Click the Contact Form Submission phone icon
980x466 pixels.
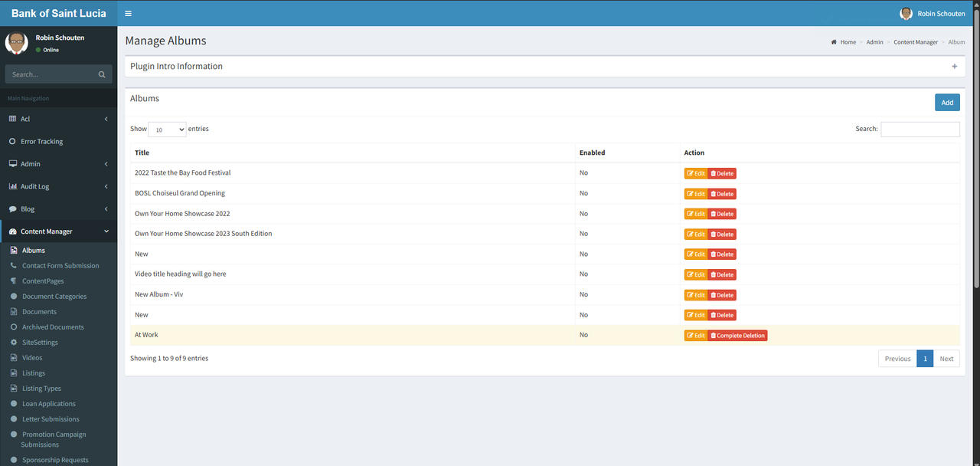click(x=15, y=265)
